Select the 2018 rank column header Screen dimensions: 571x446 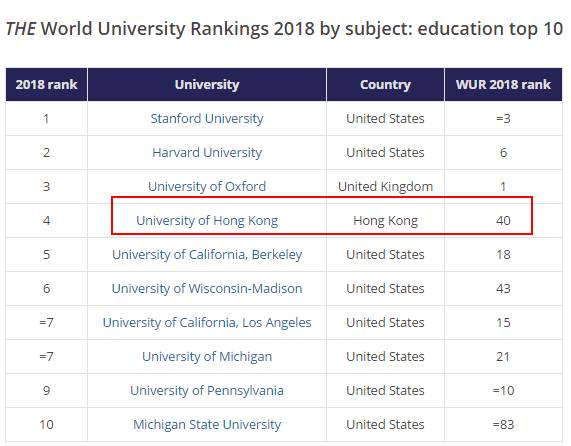(46, 84)
